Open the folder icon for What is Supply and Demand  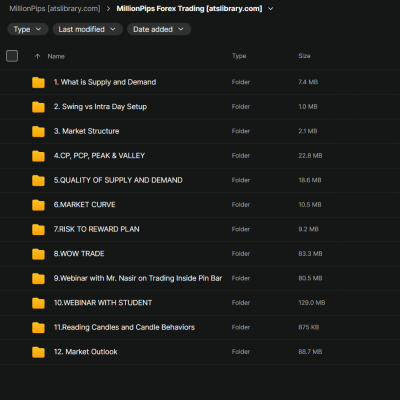tap(38, 82)
